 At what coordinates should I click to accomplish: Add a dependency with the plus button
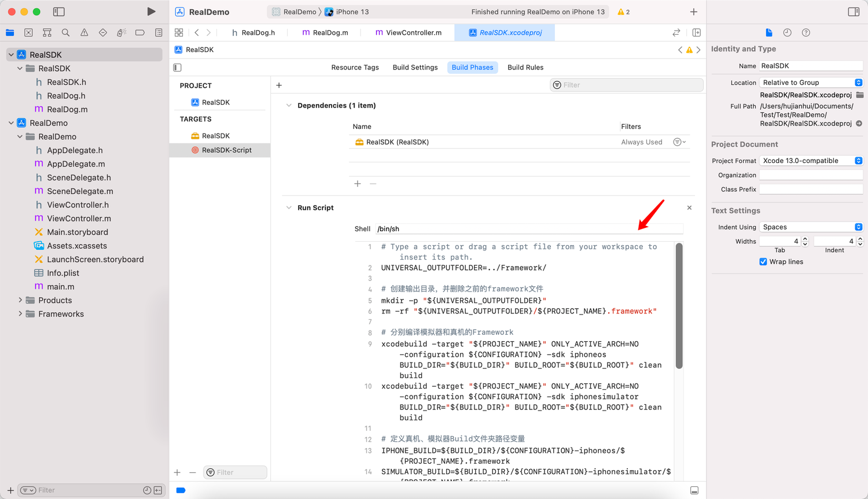(x=358, y=184)
